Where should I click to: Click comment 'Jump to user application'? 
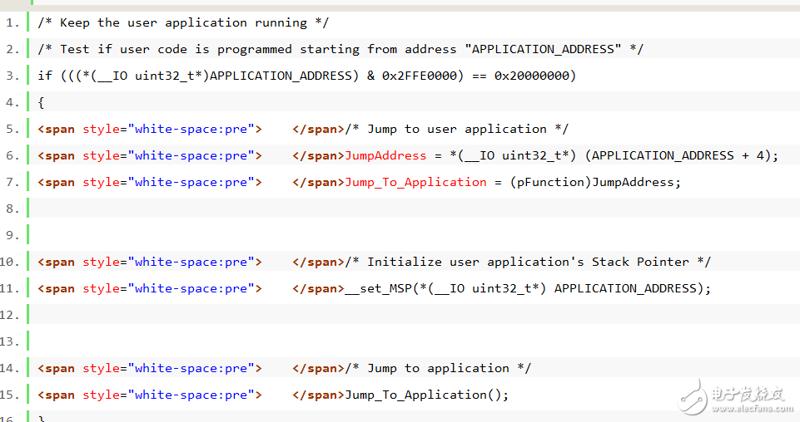457,129
